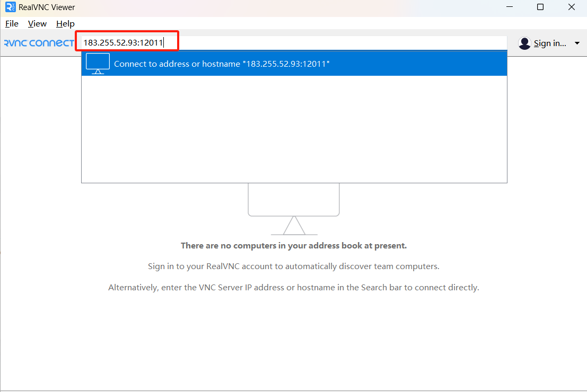
Task: Select the 'Connect to address or hostname' suggestion
Action: [294, 64]
